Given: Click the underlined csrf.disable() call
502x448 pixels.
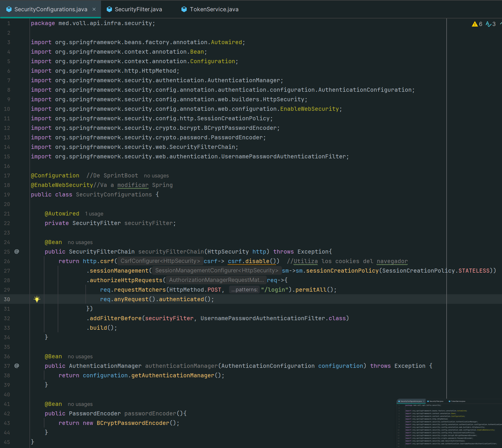Looking at the screenshot, I should coord(252,261).
